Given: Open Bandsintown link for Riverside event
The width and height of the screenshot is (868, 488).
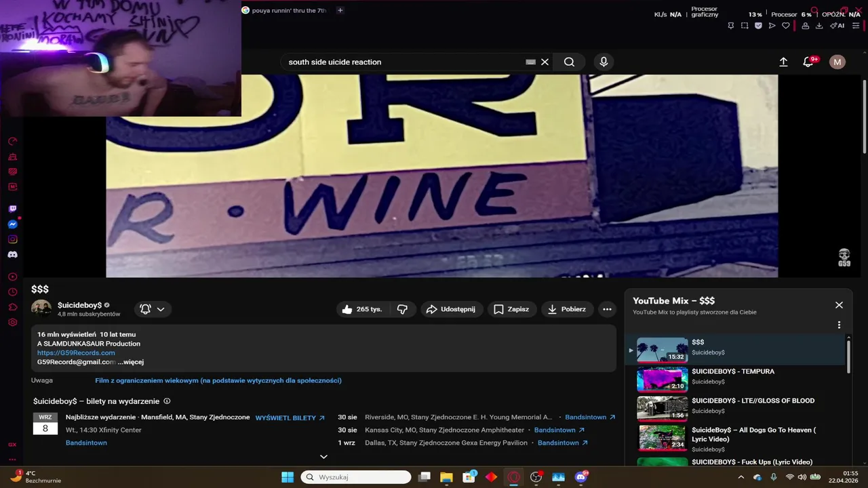Looking at the screenshot, I should (x=590, y=417).
